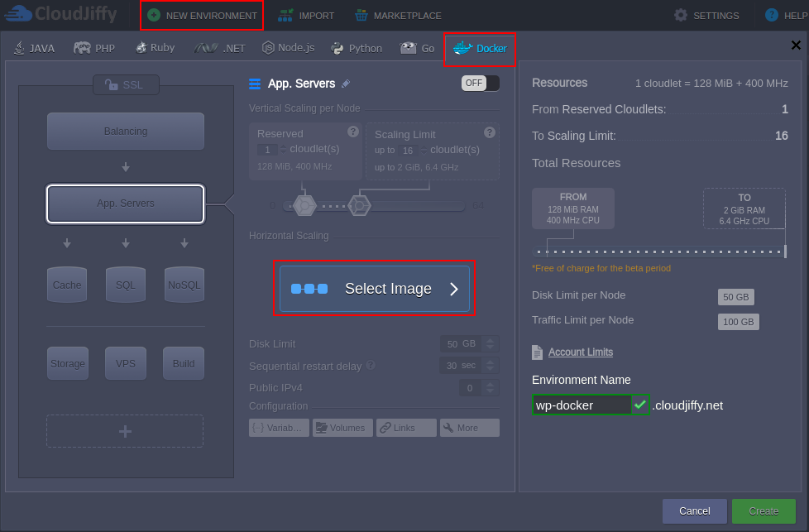Adjust the Disk Limit GB stepper
809x532 pixels.
click(x=491, y=343)
